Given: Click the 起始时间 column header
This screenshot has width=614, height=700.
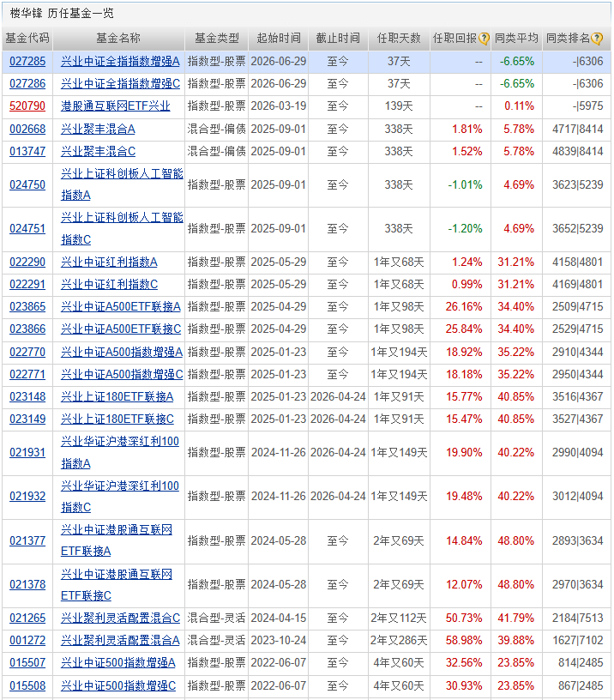Looking at the screenshot, I should (279, 39).
